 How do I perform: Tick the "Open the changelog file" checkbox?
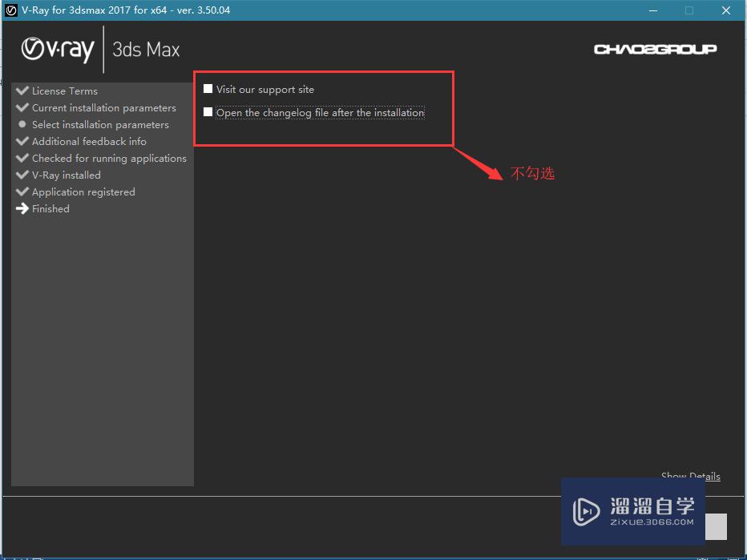(x=208, y=112)
